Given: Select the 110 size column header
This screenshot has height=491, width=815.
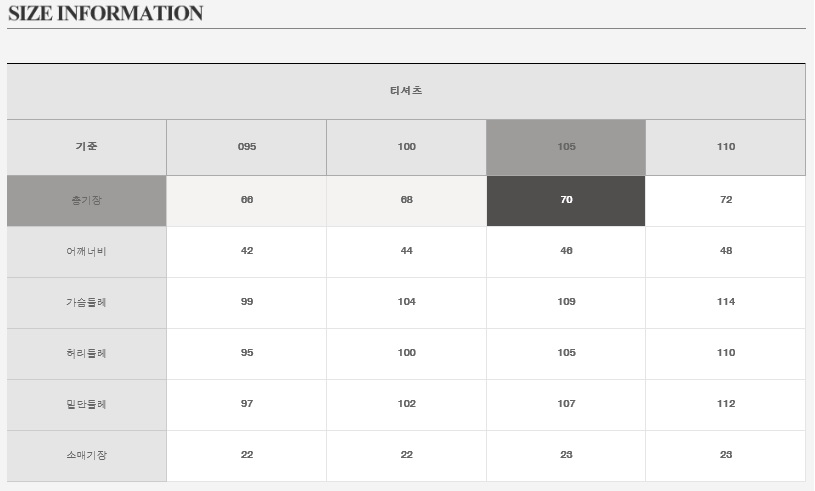Looking at the screenshot, I should click(x=726, y=147).
